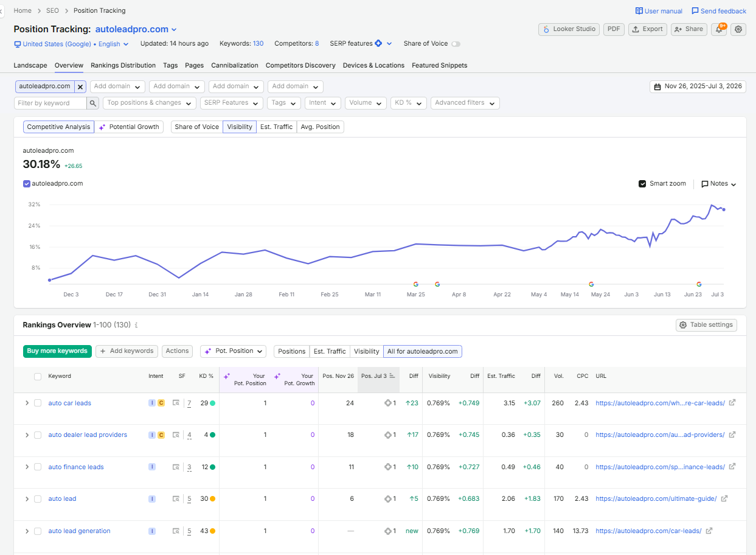Open autoleadpro.com project dropdown
Viewport: 756px width, 555px height.
[136, 29]
